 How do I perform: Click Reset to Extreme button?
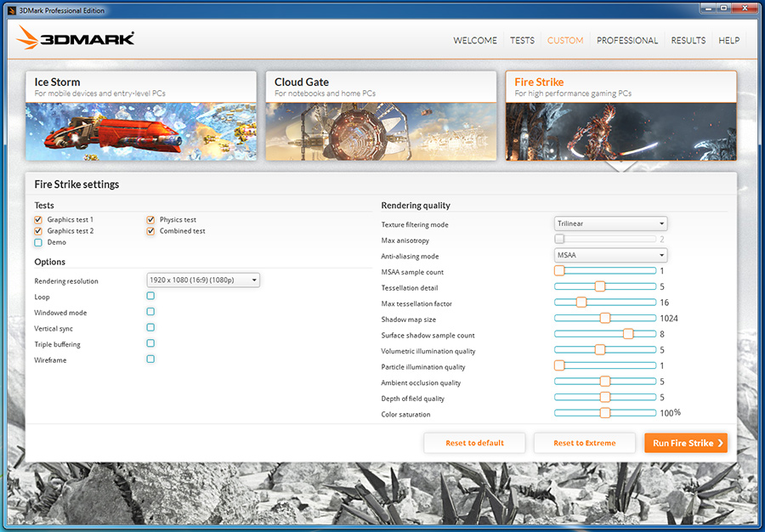point(585,443)
